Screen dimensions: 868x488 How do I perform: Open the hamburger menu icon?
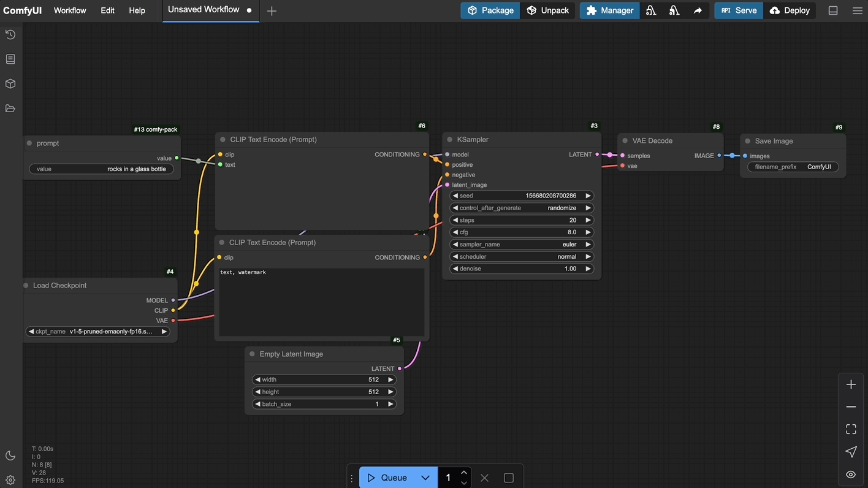[x=857, y=10]
